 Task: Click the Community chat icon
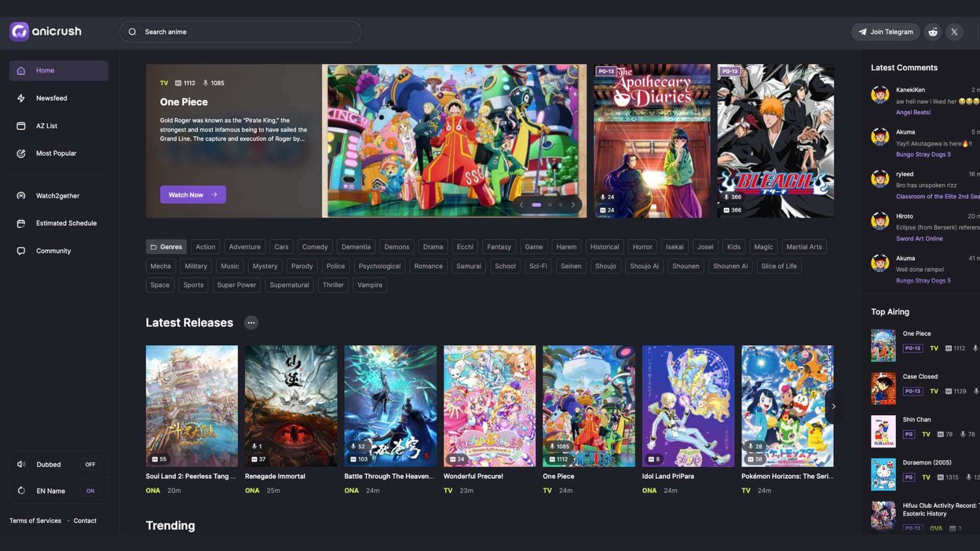pyautogui.click(x=21, y=251)
